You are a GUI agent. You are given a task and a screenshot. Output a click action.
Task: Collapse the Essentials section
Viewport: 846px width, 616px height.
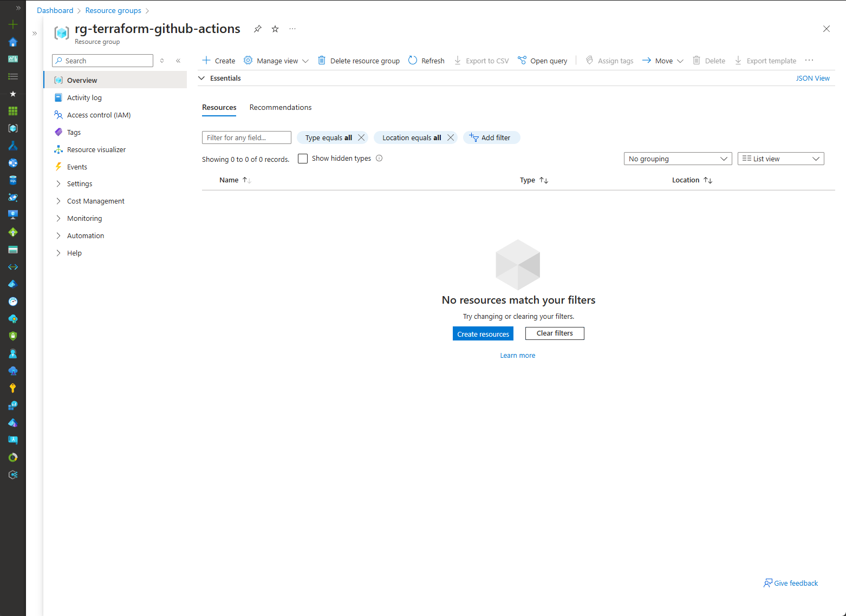tap(201, 78)
